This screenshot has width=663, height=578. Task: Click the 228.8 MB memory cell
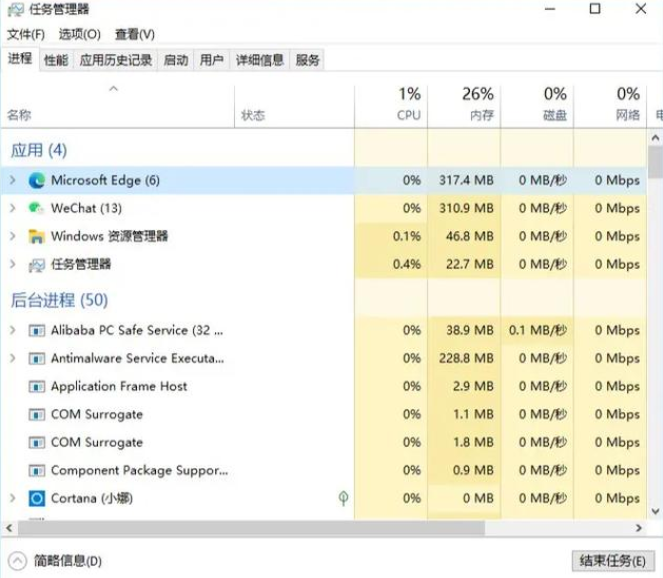[x=466, y=359]
